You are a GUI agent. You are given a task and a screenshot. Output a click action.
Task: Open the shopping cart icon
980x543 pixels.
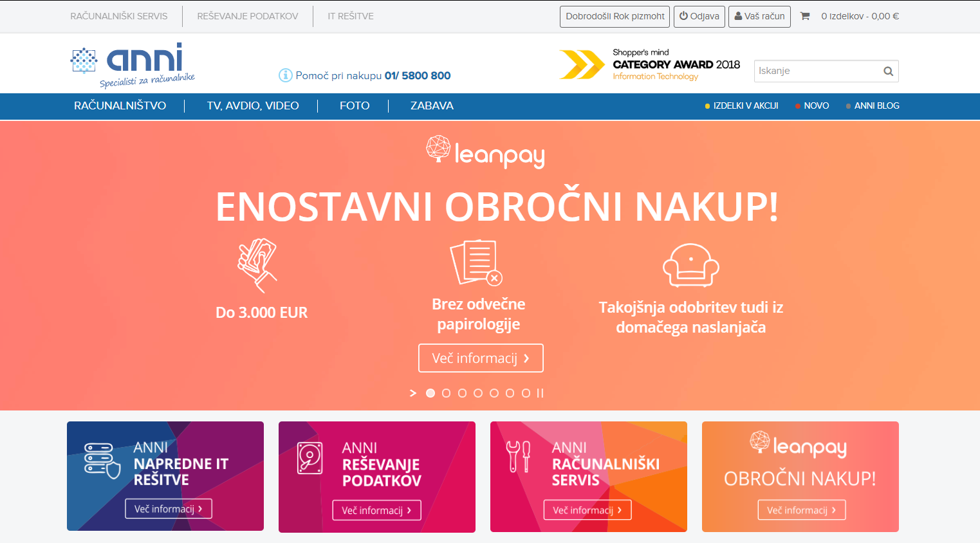click(804, 16)
